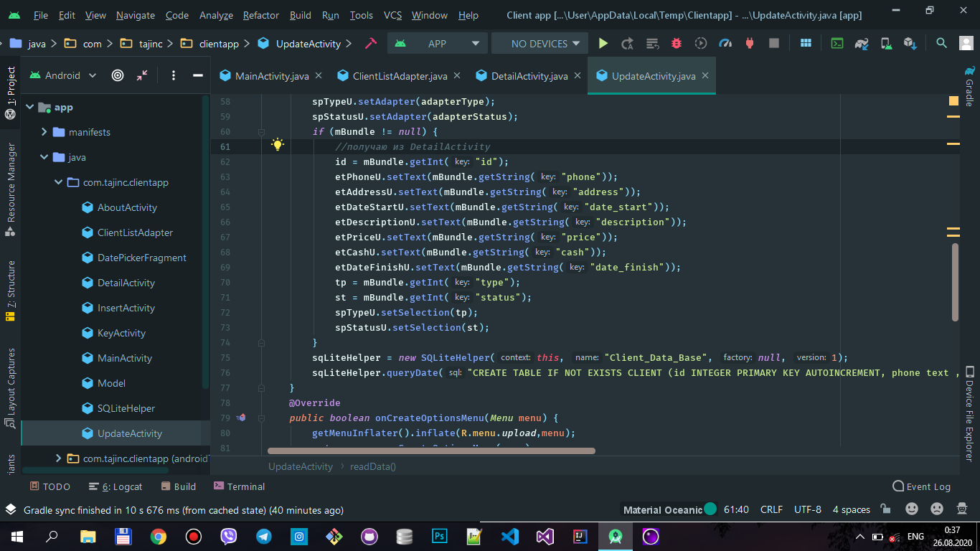Viewport: 980px width, 551px height.
Task: Open the NO DEVICES dropdown
Action: [540, 44]
